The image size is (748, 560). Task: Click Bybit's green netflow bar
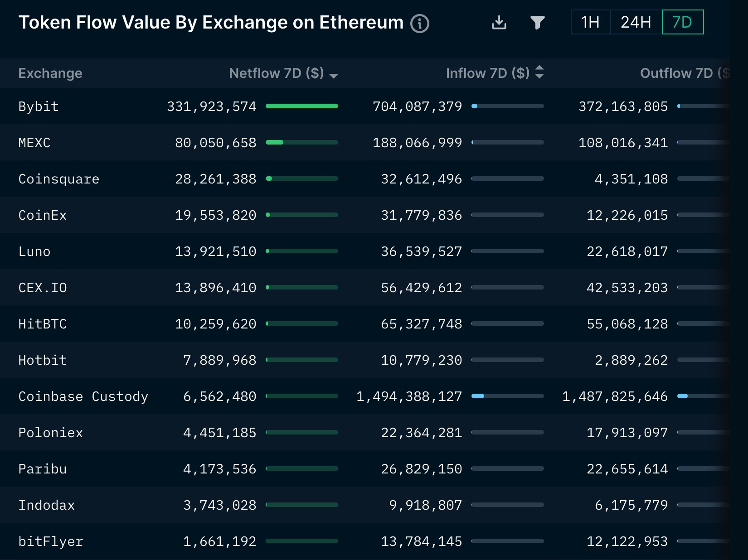point(302,106)
